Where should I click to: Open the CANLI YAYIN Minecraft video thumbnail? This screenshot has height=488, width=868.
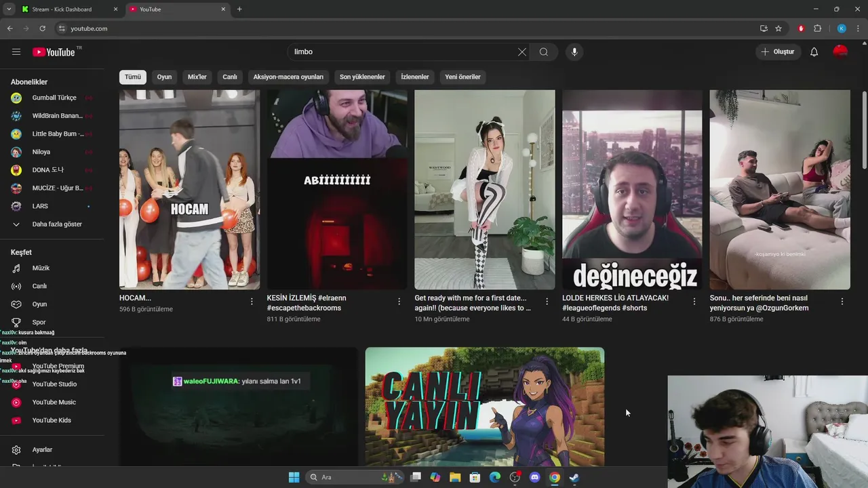click(x=485, y=407)
